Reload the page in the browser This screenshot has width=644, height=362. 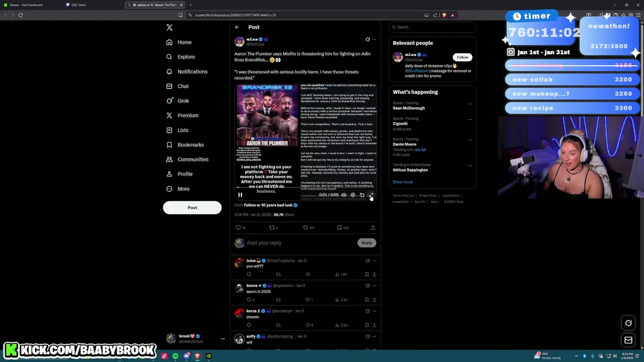pyautogui.click(x=21, y=15)
